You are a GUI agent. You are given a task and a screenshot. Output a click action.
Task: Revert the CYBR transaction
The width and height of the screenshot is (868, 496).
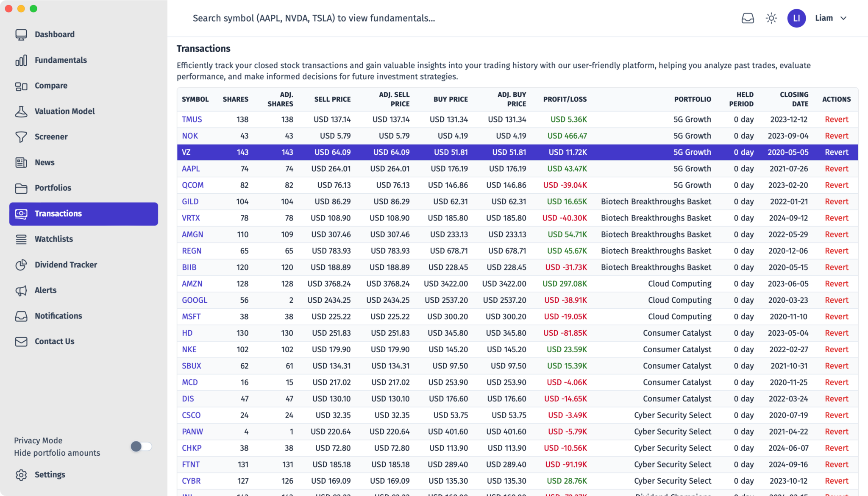(837, 481)
